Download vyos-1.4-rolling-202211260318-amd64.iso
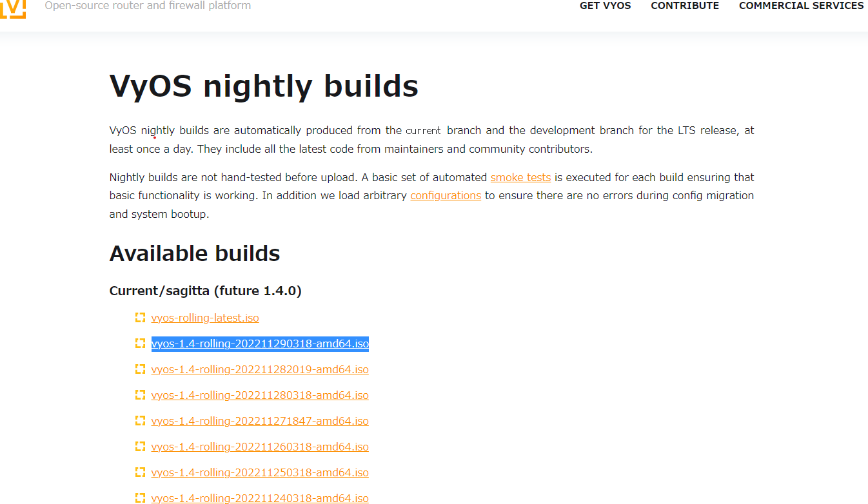The height and width of the screenshot is (504, 868). click(260, 447)
